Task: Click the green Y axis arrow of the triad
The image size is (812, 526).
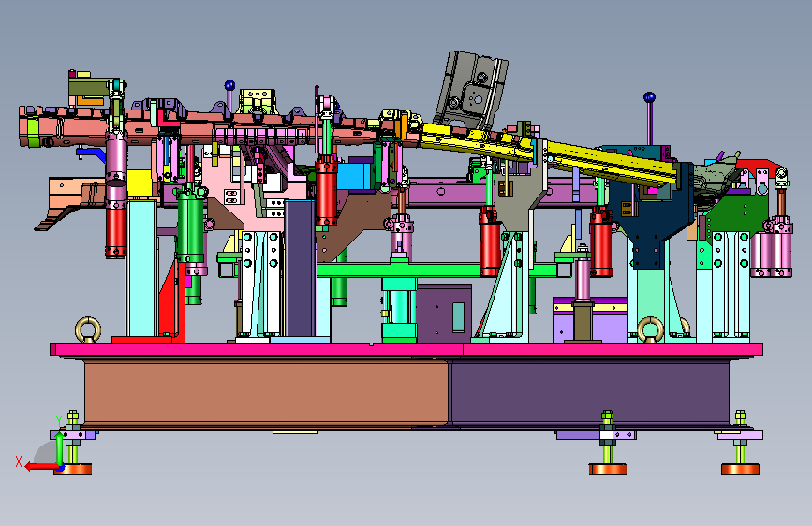Action: 60,449
